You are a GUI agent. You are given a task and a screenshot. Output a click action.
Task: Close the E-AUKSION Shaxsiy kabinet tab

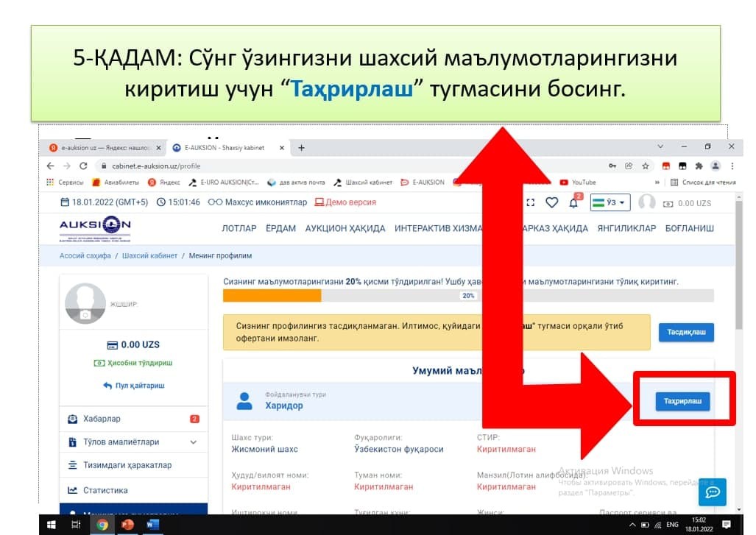(x=282, y=148)
